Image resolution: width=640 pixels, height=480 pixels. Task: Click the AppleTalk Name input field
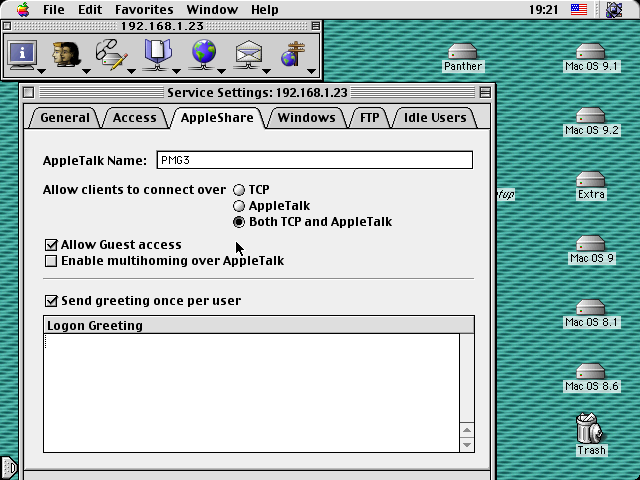pyautogui.click(x=315, y=160)
